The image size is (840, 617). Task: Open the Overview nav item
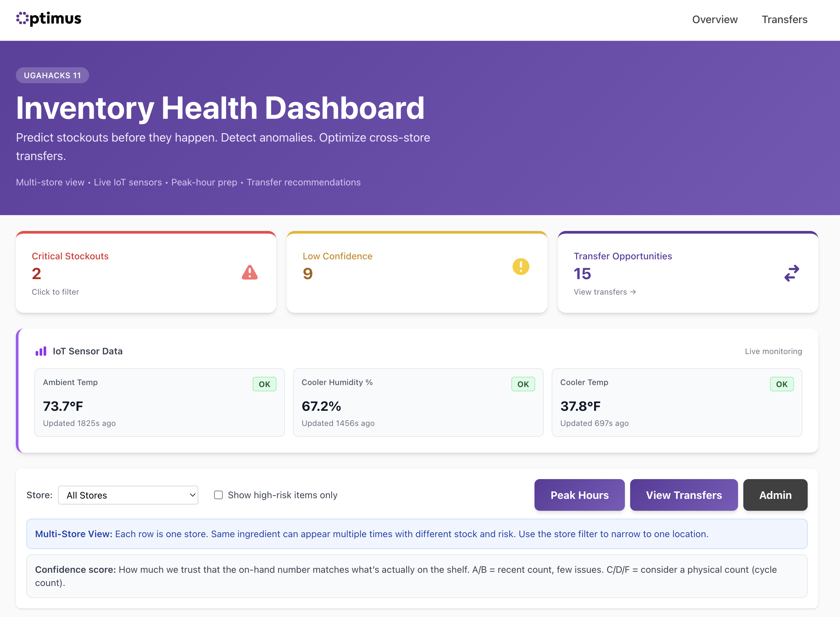(x=715, y=19)
